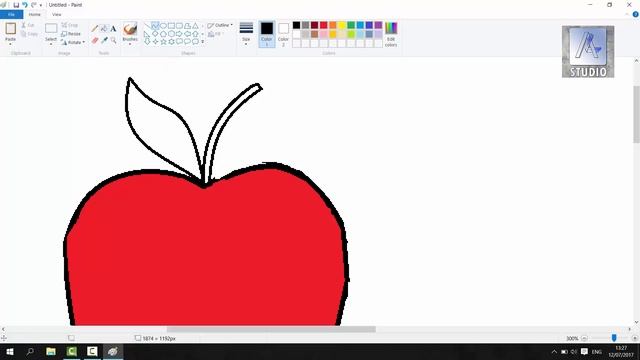This screenshot has height=360, width=640.
Task: Adjust the zoom slider handle
Action: [614, 338]
